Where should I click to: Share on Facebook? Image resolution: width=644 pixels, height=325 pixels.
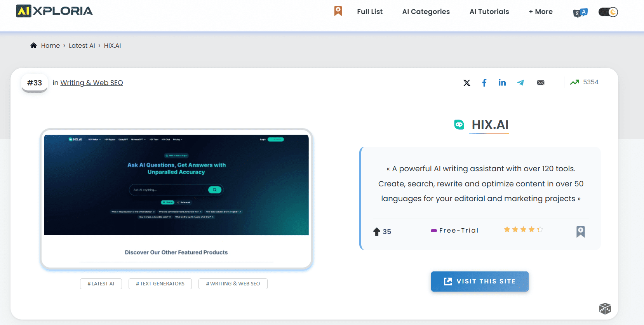[x=484, y=83]
